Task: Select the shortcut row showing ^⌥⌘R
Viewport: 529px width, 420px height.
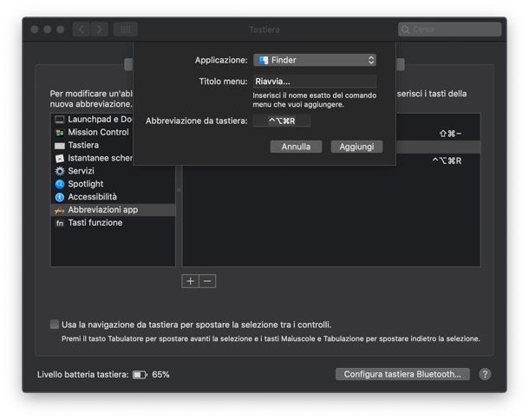Action: pos(438,161)
